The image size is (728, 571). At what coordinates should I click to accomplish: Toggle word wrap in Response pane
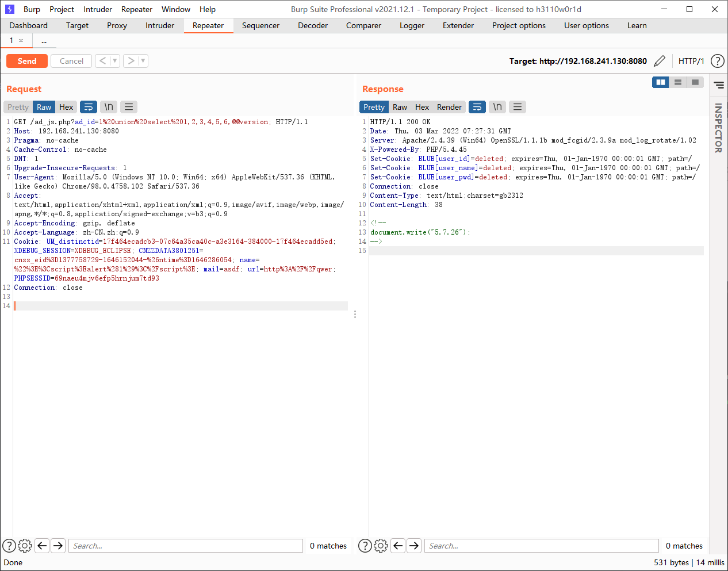click(477, 107)
